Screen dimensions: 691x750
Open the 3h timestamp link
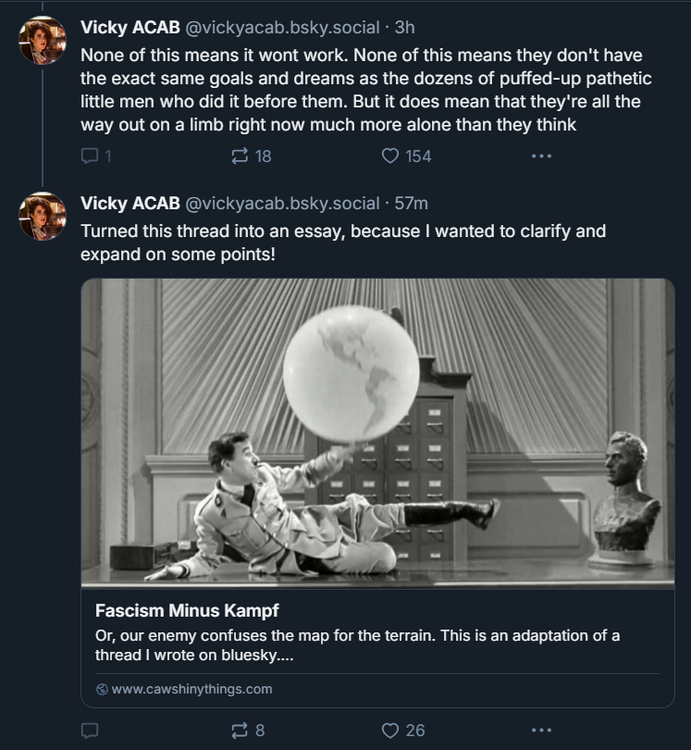405,26
